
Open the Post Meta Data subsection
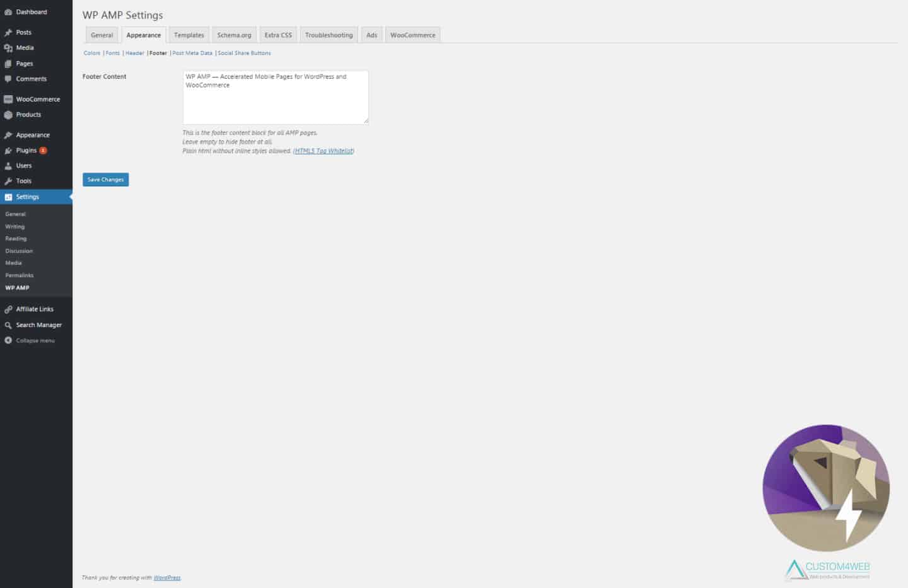click(192, 53)
